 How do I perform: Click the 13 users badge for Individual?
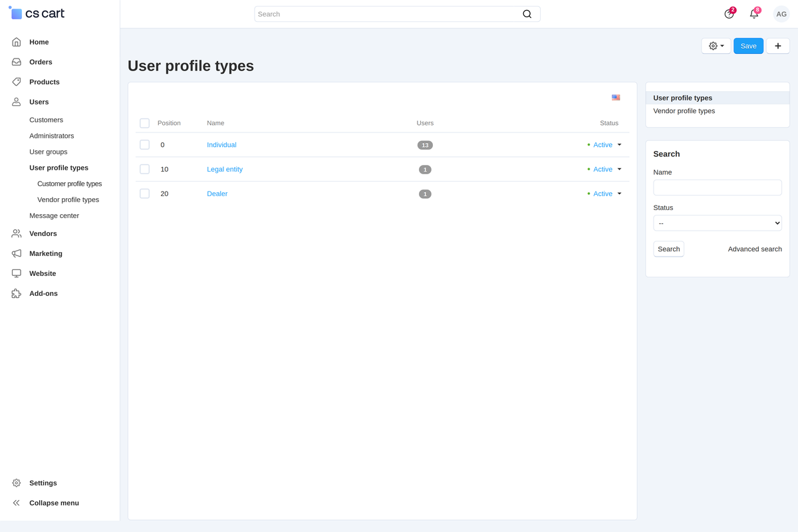point(425,145)
